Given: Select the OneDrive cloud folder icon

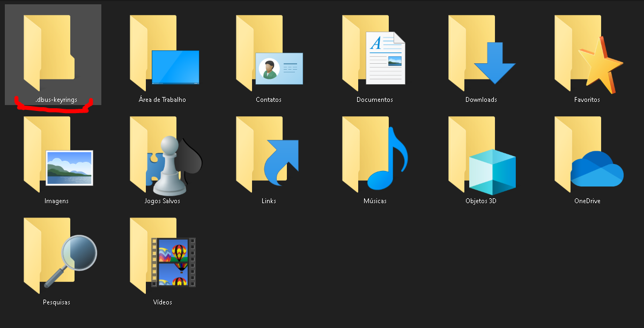Looking at the screenshot, I should [x=589, y=154].
